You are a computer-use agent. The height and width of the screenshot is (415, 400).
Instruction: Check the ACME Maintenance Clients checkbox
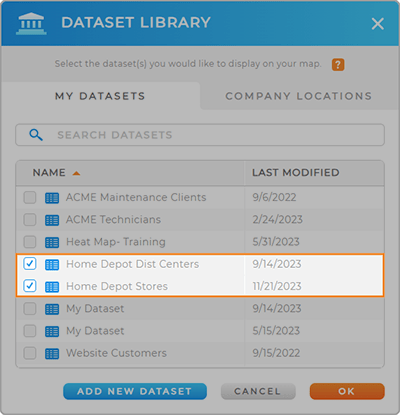click(30, 197)
